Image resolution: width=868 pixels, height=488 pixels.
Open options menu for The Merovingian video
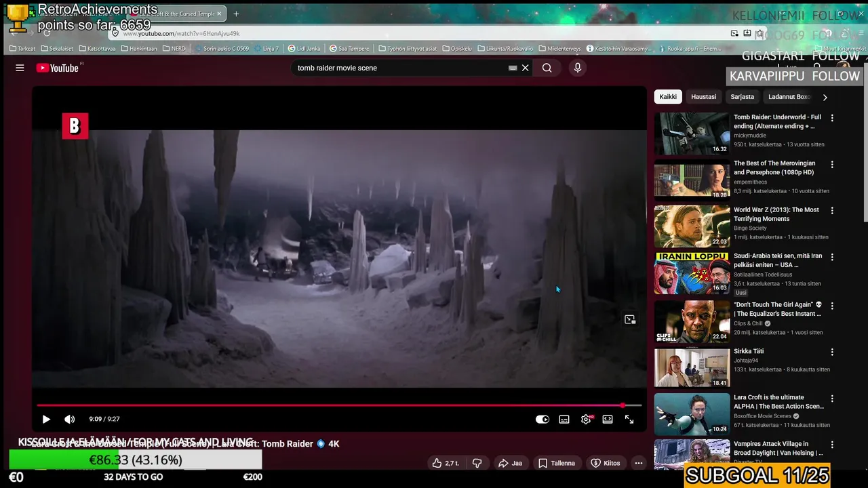[x=832, y=165]
